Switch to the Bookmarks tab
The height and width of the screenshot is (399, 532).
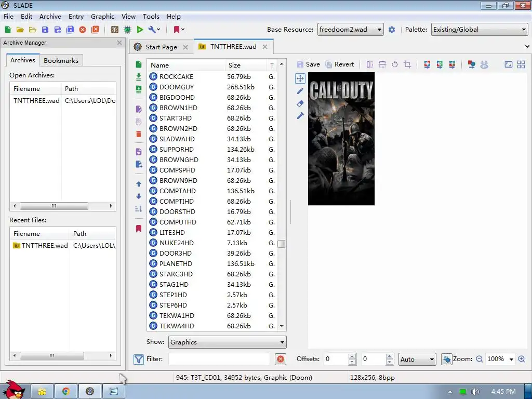pyautogui.click(x=61, y=60)
